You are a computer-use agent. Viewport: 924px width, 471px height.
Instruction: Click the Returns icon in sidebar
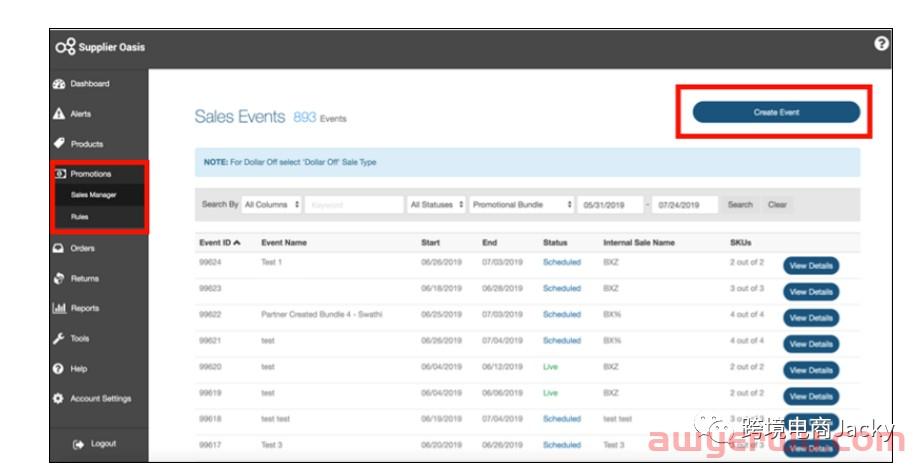click(x=59, y=278)
